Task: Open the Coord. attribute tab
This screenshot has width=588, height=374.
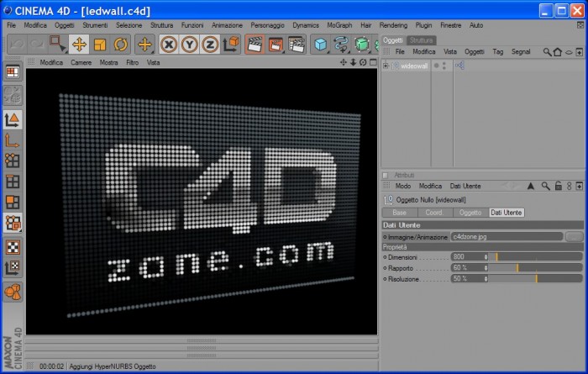Action: [x=434, y=213]
